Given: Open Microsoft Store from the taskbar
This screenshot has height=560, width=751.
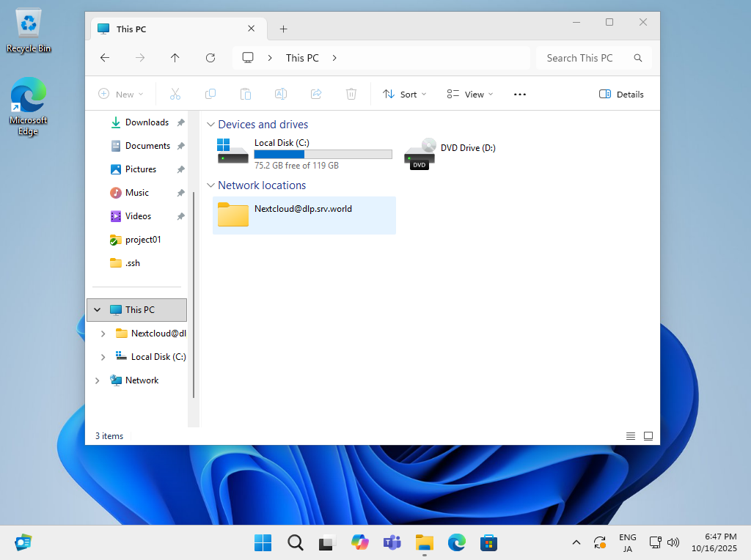Looking at the screenshot, I should 489,542.
